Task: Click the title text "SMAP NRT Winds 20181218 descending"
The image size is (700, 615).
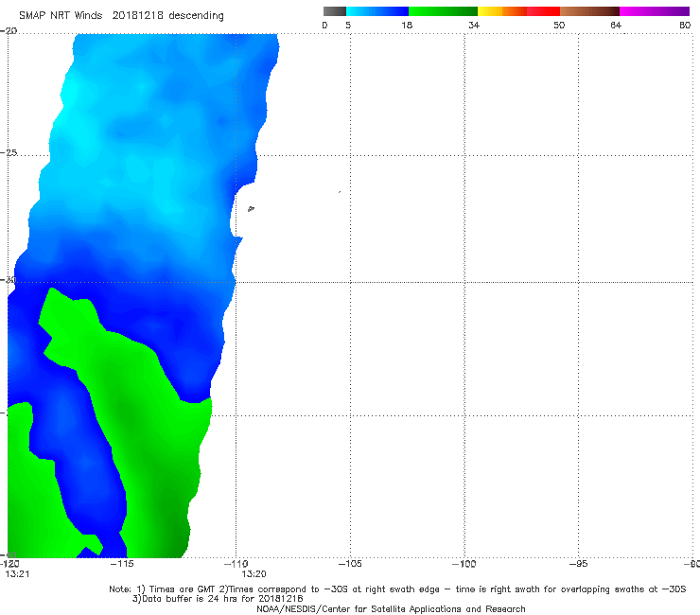Action: [121, 15]
